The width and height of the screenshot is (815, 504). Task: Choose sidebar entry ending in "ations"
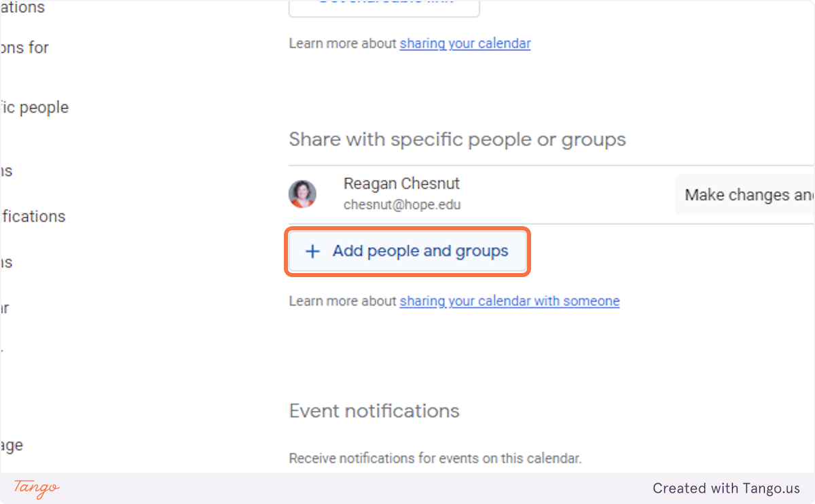[x=22, y=7]
